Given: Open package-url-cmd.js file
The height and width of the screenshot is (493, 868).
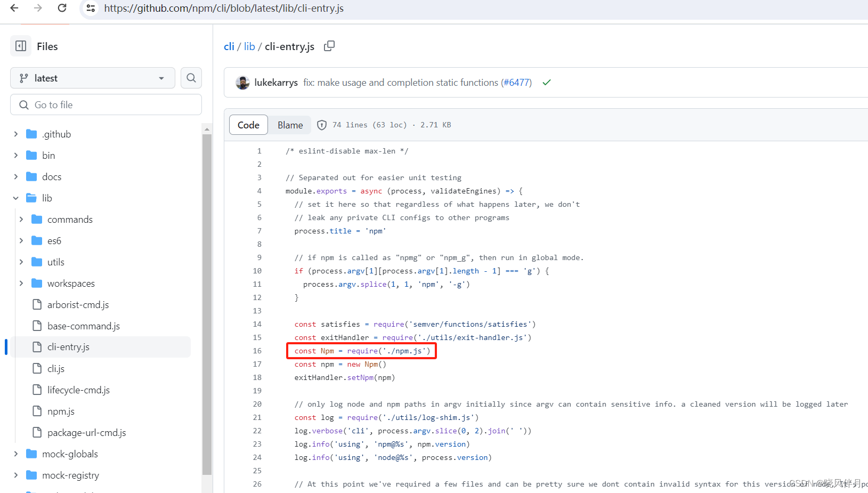Looking at the screenshot, I should (87, 433).
